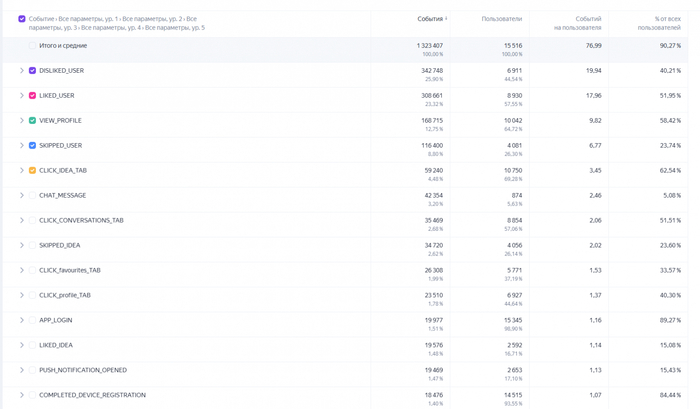Uncheck the purple DISLIKED_USER checkbox
Screen dimensions: 700x409
pyautogui.click(x=33, y=71)
